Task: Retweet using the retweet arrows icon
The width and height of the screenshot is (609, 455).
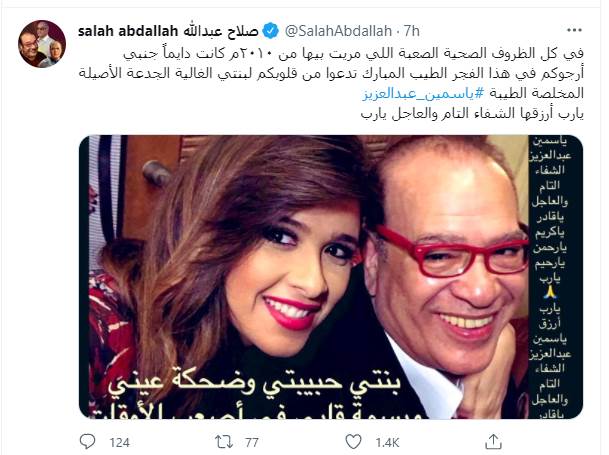Action: 224,442
